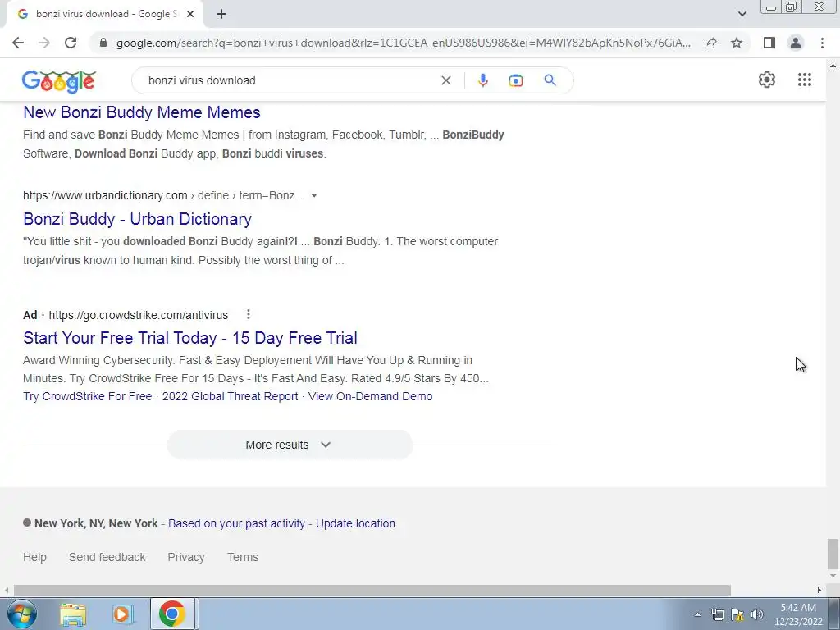The height and width of the screenshot is (630, 840).
Task: Open the Google apps grid
Action: [x=804, y=80]
